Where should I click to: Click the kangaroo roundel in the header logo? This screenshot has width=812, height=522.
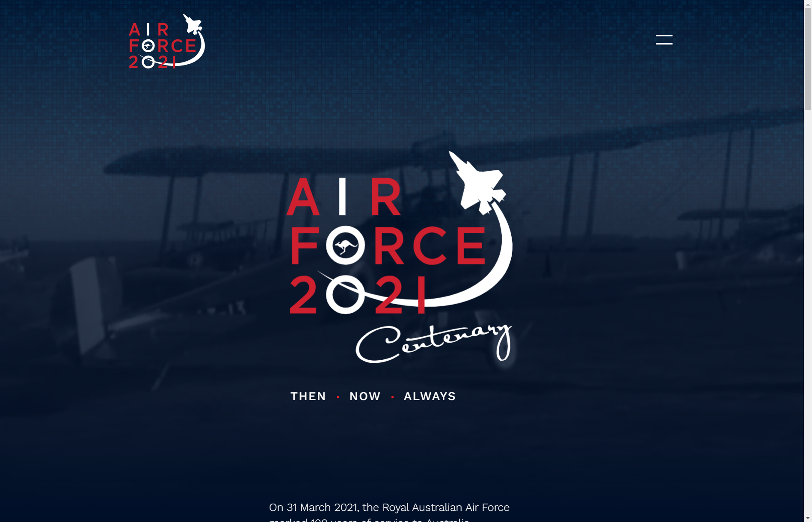point(148,46)
